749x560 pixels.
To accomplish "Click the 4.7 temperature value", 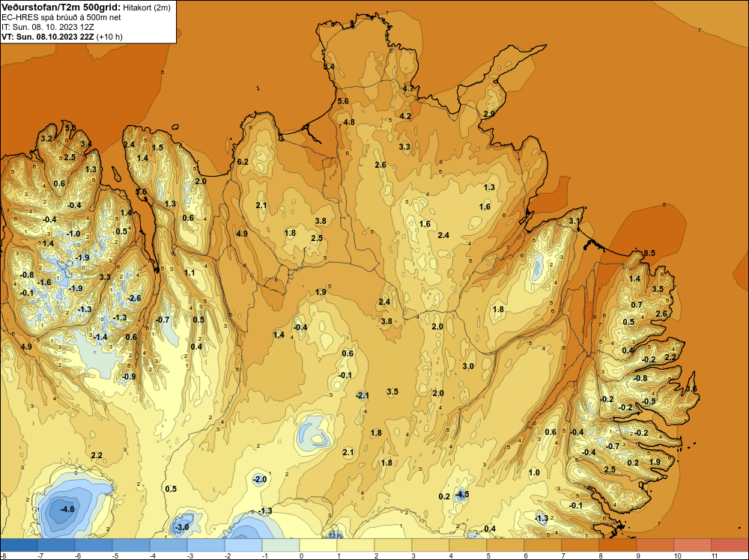I will pos(408,88).
